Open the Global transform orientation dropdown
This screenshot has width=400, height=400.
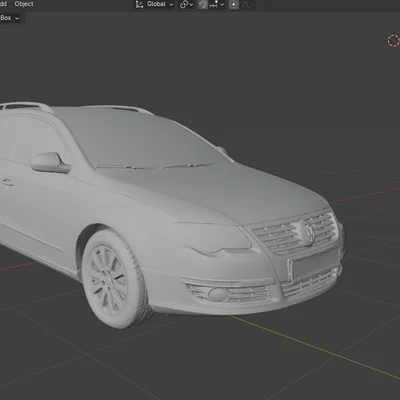click(x=155, y=4)
